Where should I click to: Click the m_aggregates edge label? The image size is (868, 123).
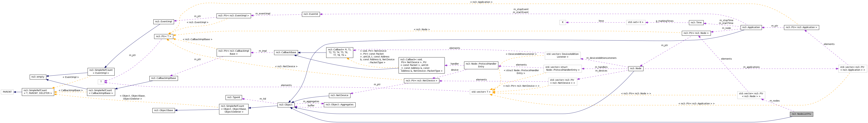tap(311, 101)
